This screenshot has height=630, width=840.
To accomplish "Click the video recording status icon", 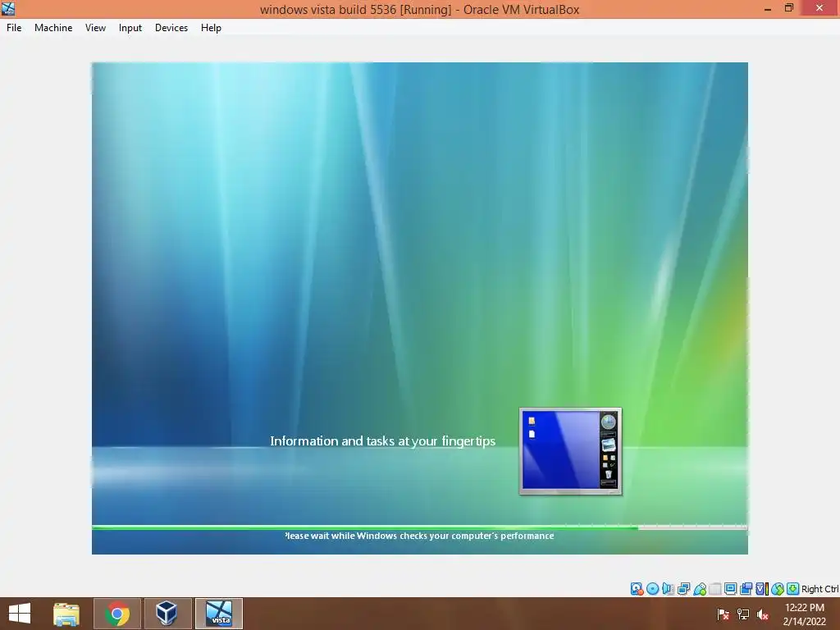I will point(746,589).
